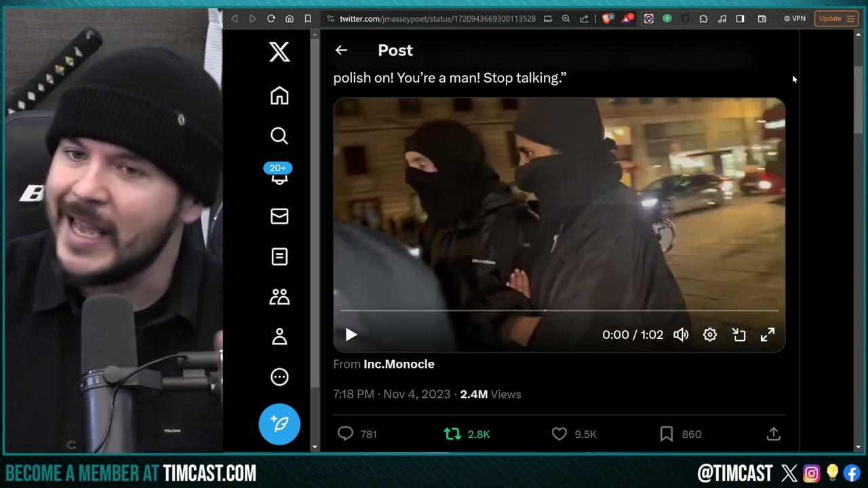Screen dimensions: 868x488
Task: Open the Brave Wallet icon
Action: pos(762,19)
